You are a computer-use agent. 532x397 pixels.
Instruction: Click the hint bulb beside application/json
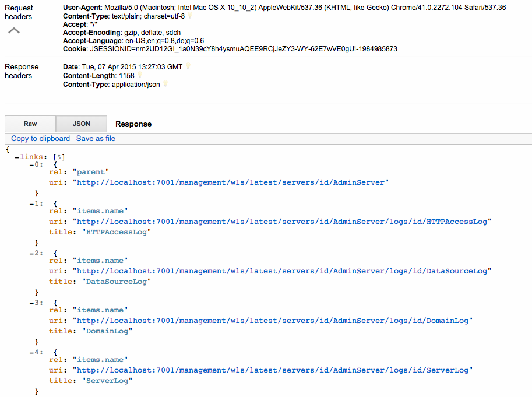coord(165,85)
